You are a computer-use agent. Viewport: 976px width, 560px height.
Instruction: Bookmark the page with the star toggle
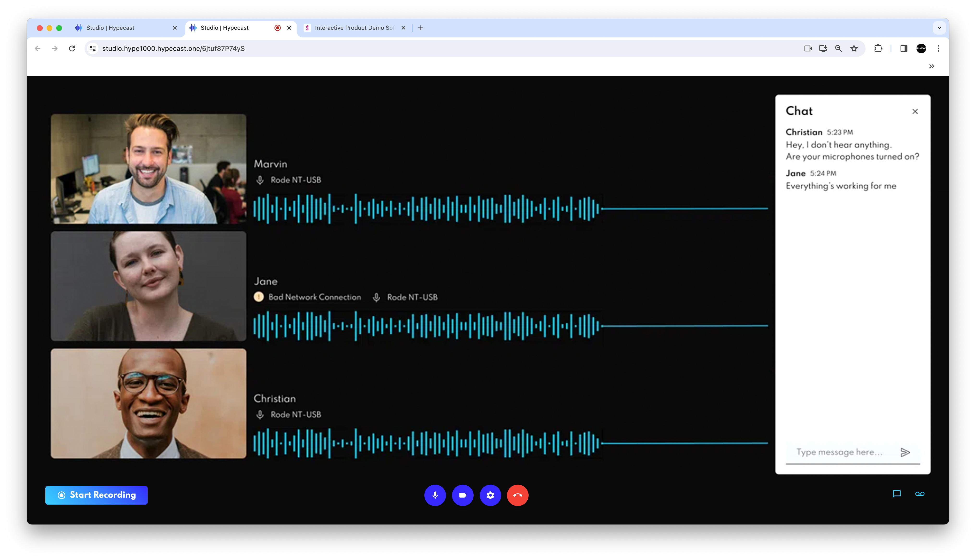click(x=854, y=48)
